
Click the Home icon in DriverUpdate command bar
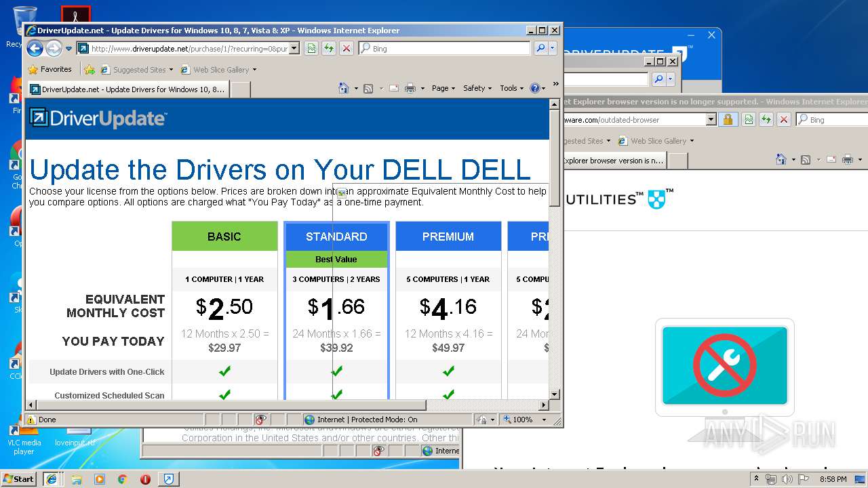(344, 88)
